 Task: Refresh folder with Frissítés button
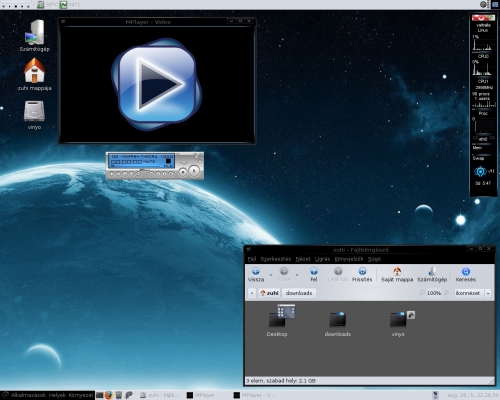tap(362, 274)
